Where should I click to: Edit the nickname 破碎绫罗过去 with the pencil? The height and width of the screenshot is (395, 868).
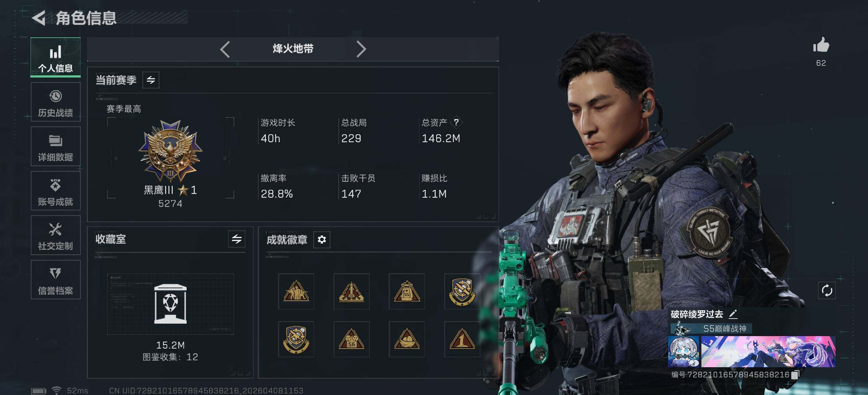click(x=733, y=314)
